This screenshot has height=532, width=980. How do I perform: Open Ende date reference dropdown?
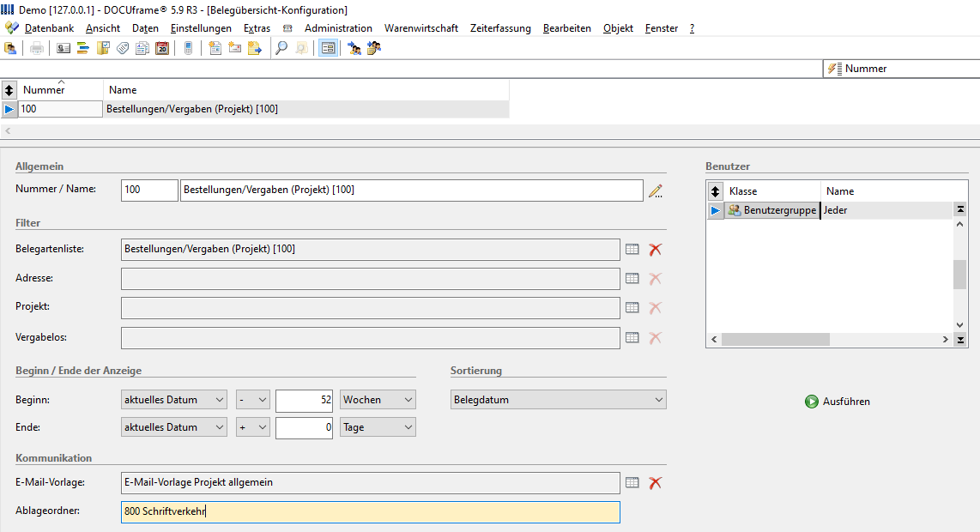pos(173,427)
